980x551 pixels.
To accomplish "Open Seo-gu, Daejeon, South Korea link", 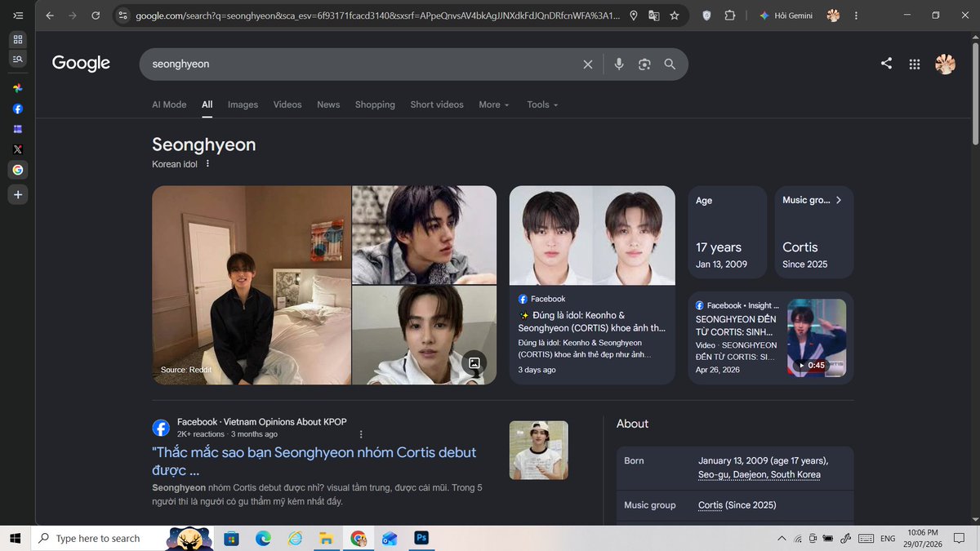I will 759,474.
